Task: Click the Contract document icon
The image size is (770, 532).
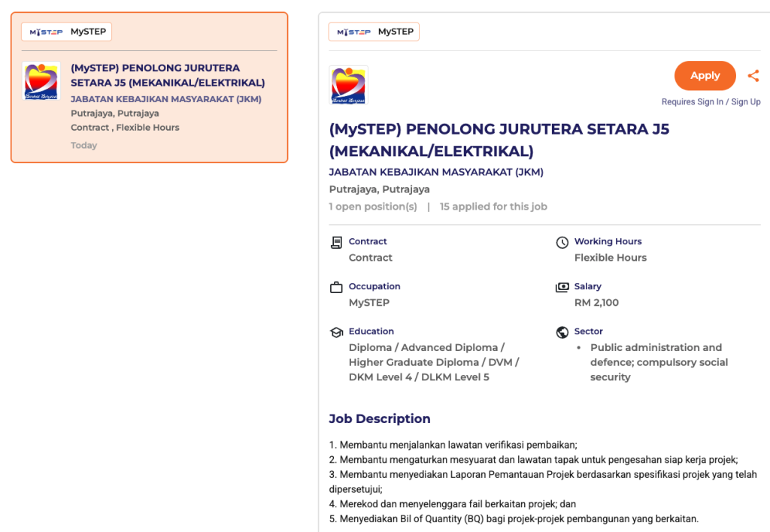Action: 336,242
